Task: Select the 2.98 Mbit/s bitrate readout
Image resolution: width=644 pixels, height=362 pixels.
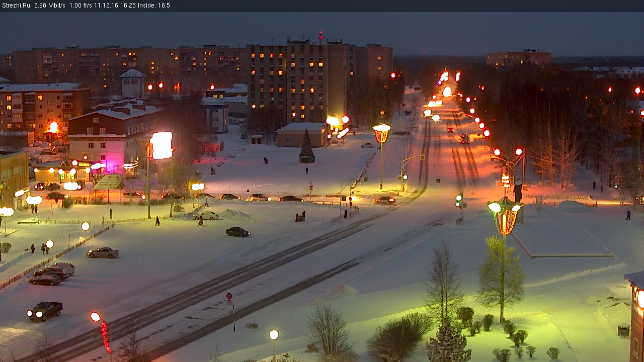Action: click(50, 6)
